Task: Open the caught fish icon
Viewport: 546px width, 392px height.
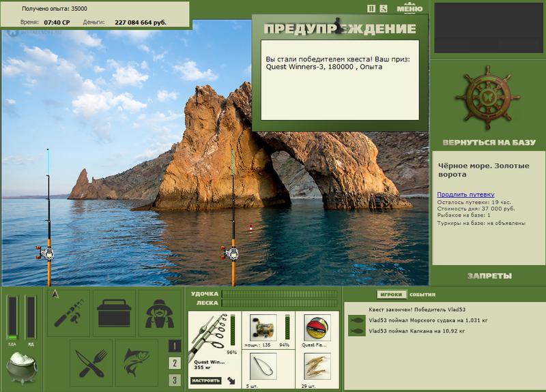Action: pyautogui.click(x=137, y=363)
